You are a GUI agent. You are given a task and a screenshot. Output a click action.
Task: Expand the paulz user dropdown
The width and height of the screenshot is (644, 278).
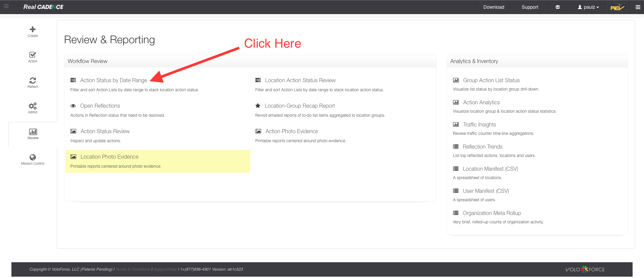click(588, 7)
